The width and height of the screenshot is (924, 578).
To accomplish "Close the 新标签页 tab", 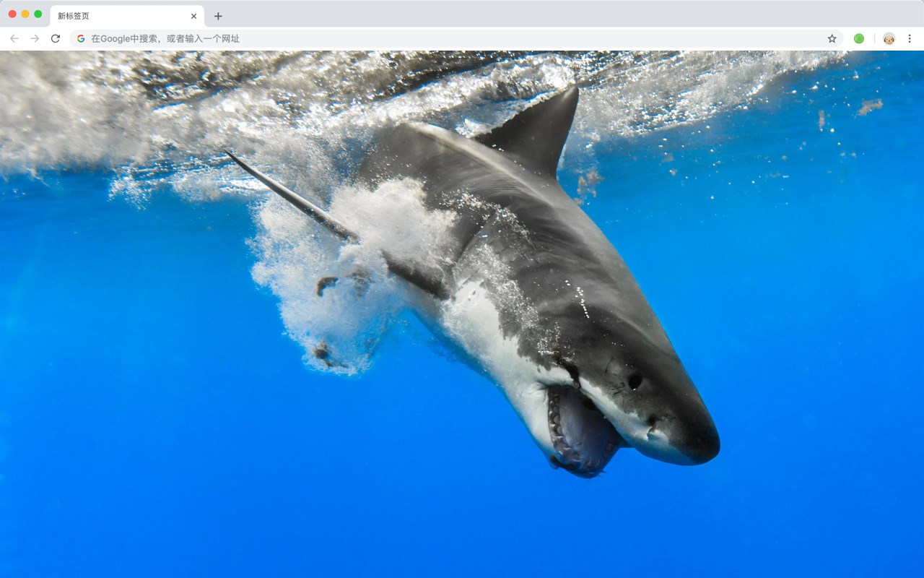I will tap(193, 16).
